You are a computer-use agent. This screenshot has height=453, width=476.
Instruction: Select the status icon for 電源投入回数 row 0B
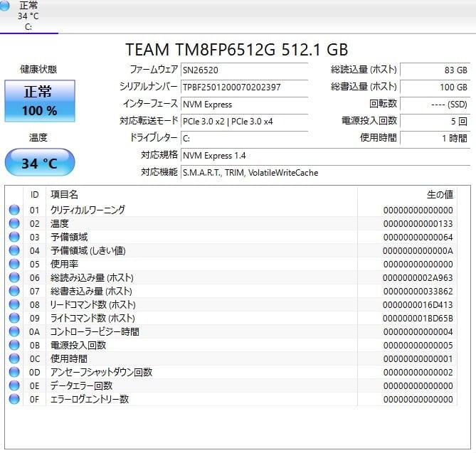[14, 345]
